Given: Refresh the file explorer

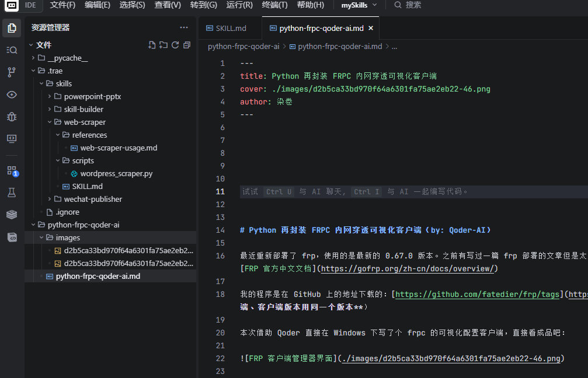Looking at the screenshot, I should [x=175, y=45].
